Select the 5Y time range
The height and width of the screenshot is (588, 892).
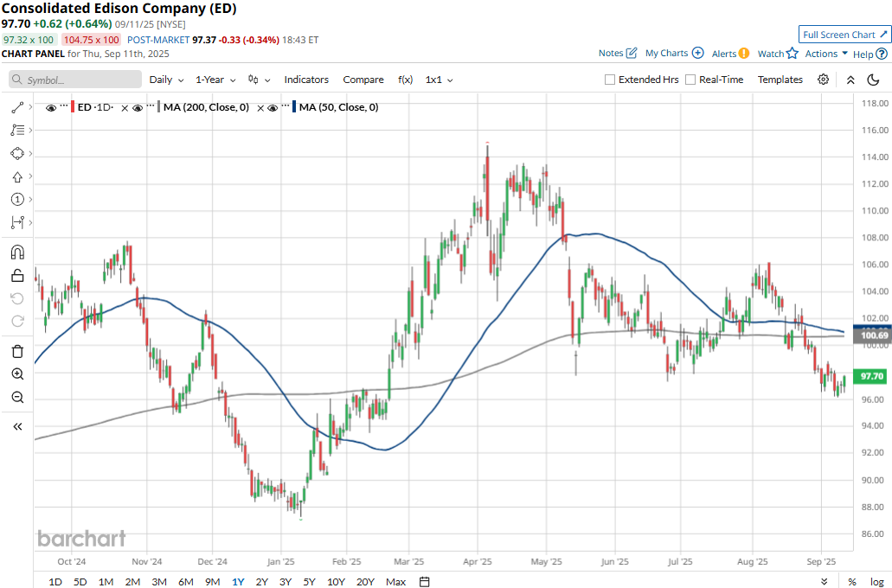tap(309, 581)
